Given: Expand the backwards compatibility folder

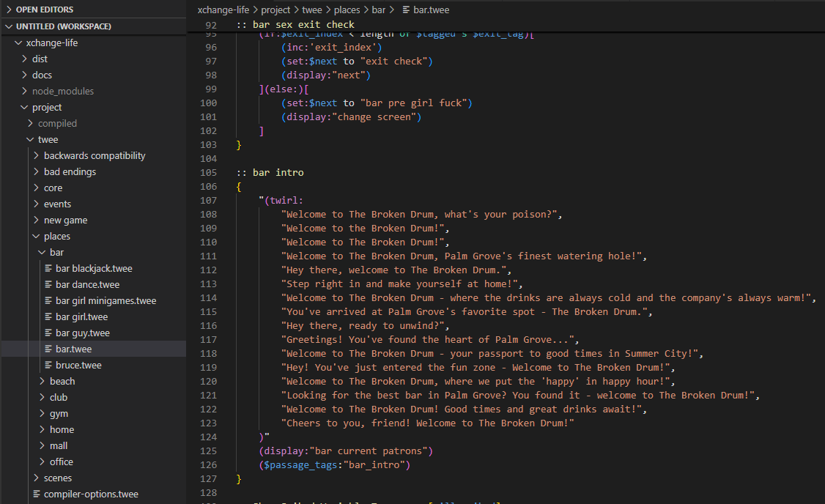Looking at the screenshot, I should pos(94,156).
